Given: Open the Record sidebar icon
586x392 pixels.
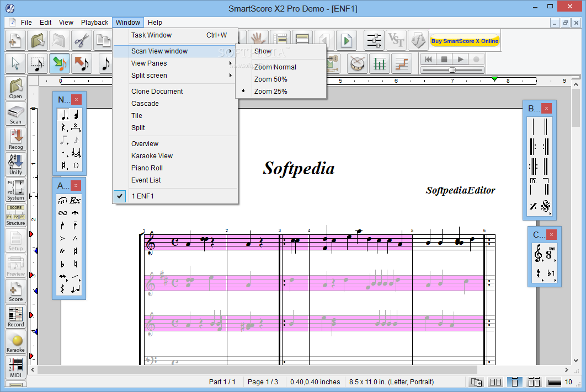Looking at the screenshot, I should 15,317.
